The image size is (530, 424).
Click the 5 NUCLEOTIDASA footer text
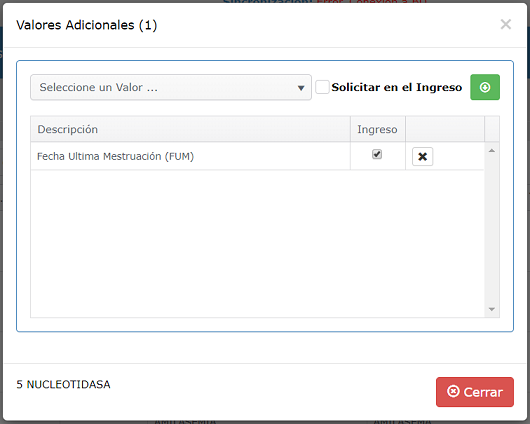pyautogui.click(x=63, y=384)
